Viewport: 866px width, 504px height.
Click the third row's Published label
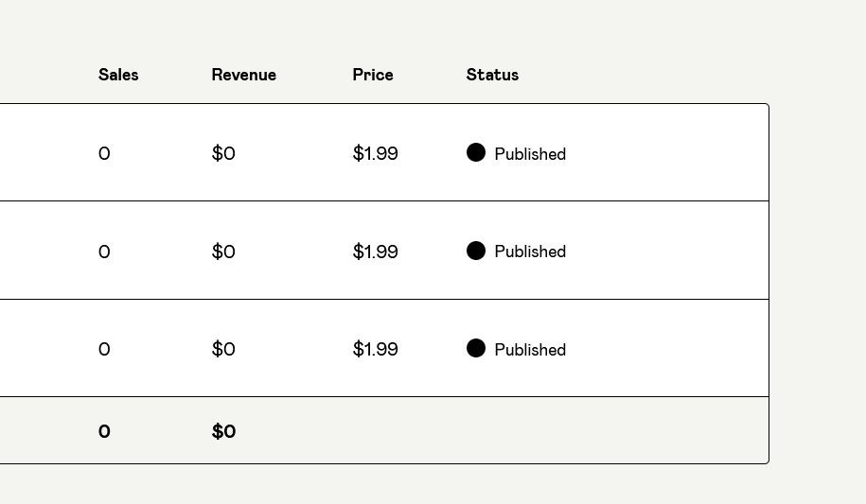[530, 350]
